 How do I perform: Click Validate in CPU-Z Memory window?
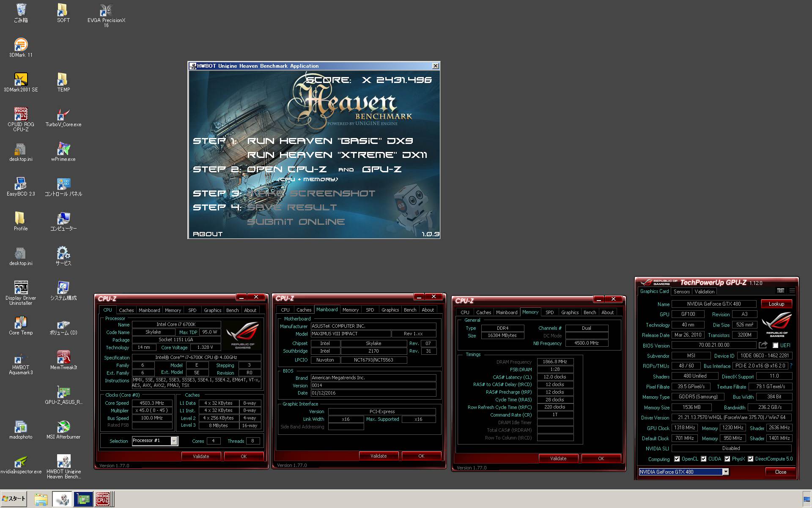[558, 458]
